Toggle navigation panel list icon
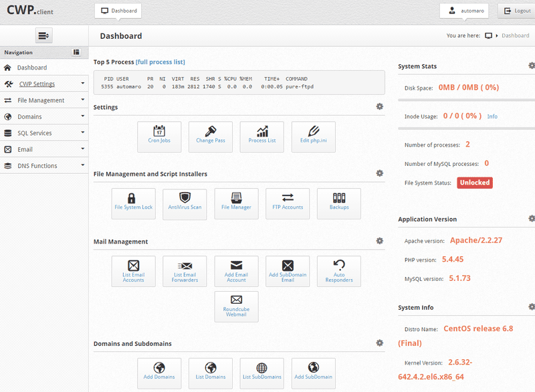The image size is (535, 392). tap(76, 52)
